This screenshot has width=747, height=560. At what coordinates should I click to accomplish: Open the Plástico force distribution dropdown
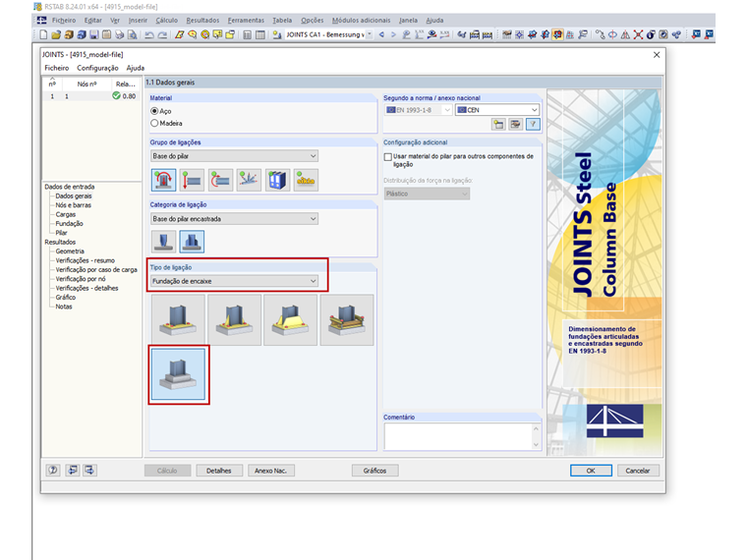click(x=427, y=194)
